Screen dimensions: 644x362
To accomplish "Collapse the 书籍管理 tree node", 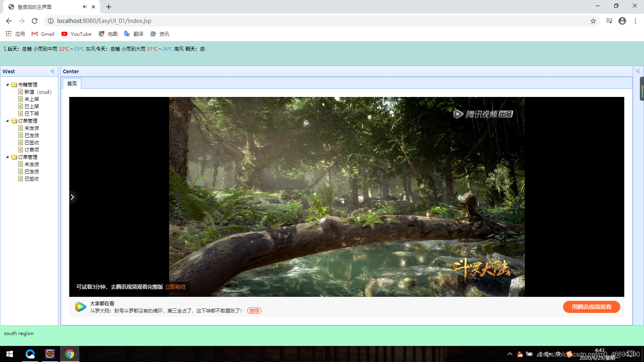I will click(7, 84).
